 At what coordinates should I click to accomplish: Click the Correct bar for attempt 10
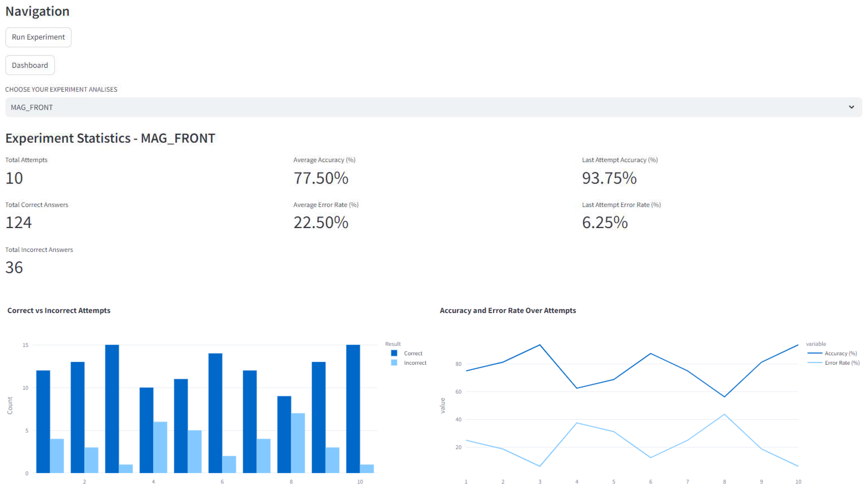(x=353, y=409)
